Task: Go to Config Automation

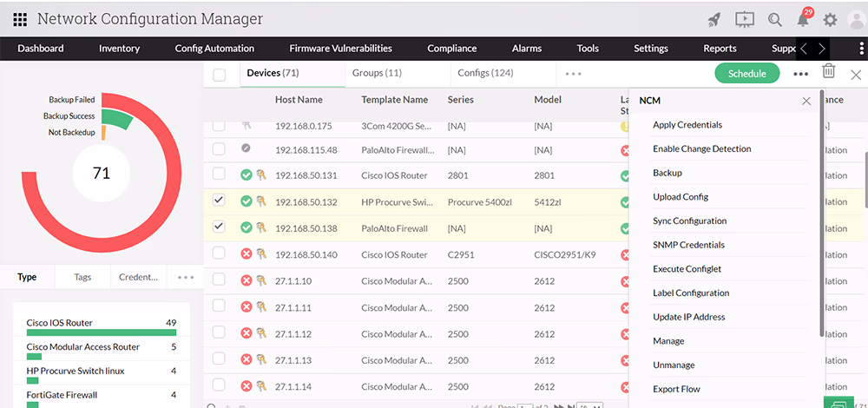Action: click(x=214, y=48)
